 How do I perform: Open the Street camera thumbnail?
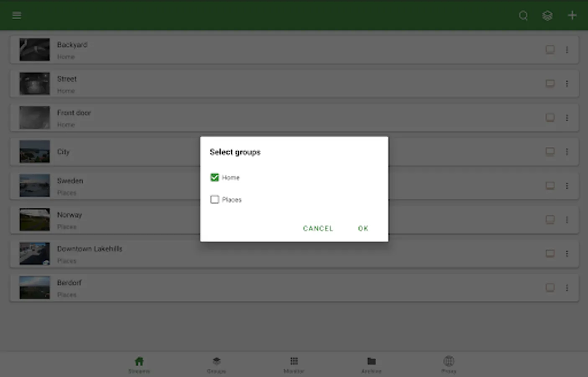coord(34,84)
